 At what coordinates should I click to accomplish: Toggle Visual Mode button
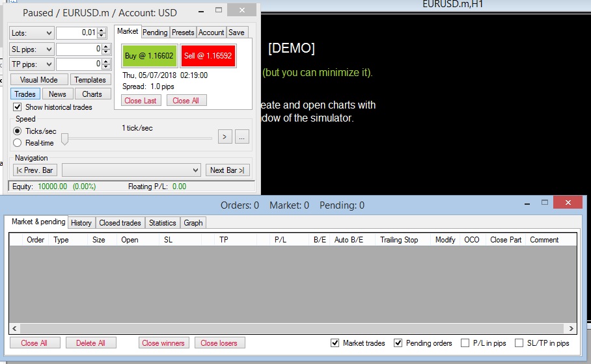coord(39,80)
